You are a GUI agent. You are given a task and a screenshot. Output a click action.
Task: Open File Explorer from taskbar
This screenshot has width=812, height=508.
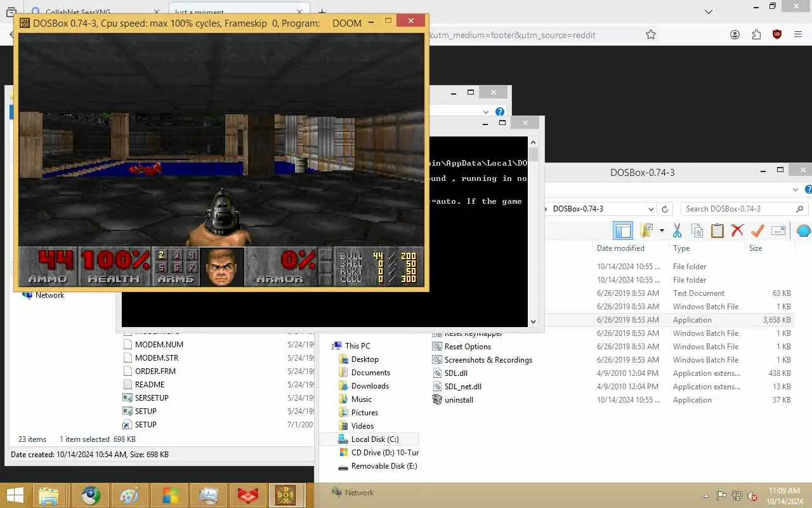click(x=49, y=495)
